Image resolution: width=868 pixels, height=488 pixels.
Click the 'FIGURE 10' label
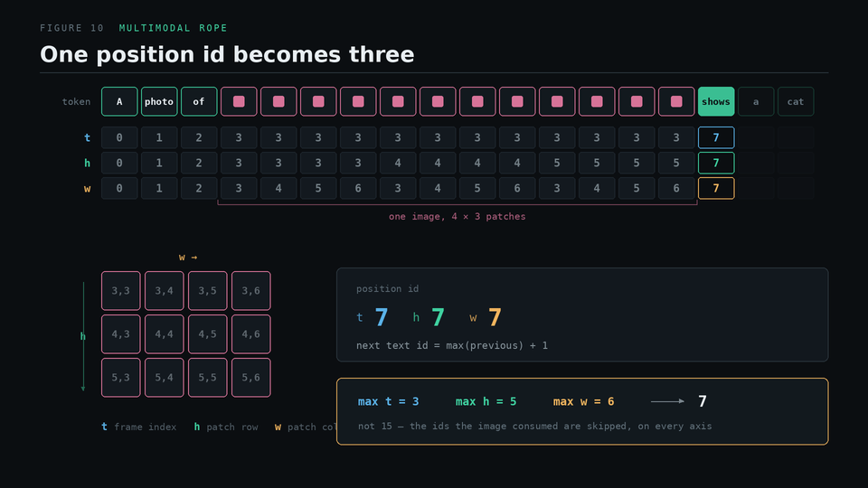pos(72,28)
